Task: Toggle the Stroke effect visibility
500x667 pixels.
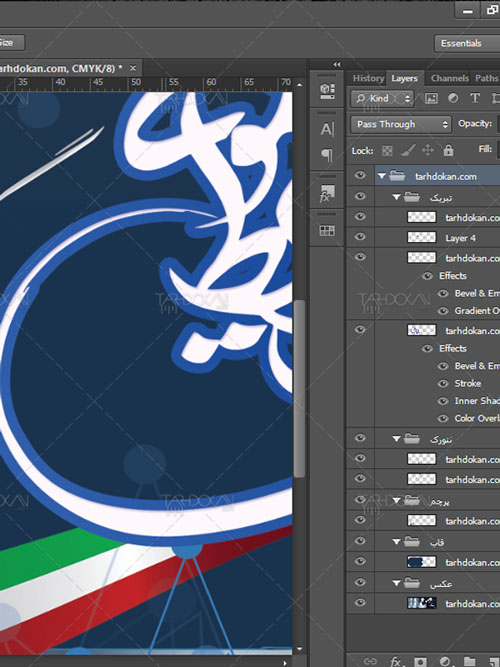Action: click(x=443, y=383)
